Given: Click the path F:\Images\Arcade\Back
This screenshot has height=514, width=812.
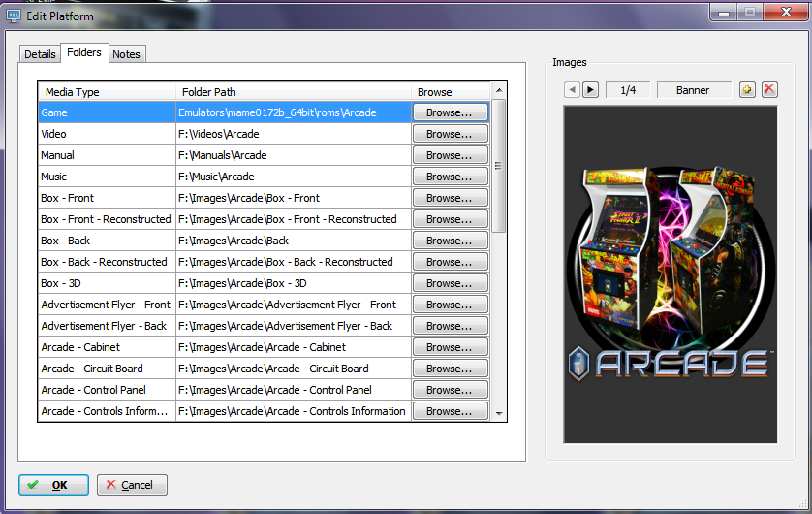Looking at the screenshot, I should [234, 241].
